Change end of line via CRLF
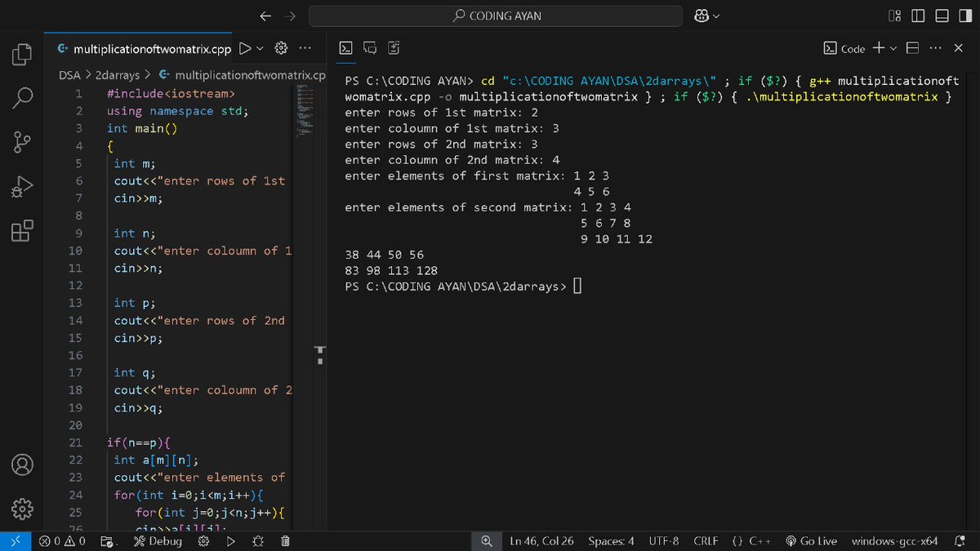The width and height of the screenshot is (980, 551). click(x=706, y=541)
